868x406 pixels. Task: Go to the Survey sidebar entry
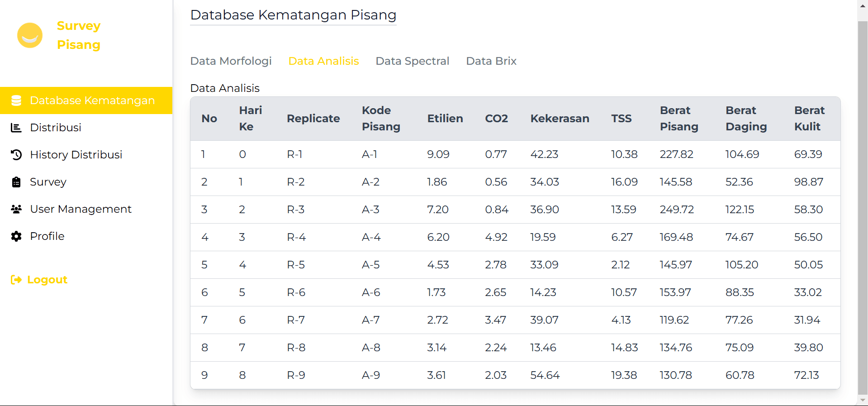coord(48,182)
